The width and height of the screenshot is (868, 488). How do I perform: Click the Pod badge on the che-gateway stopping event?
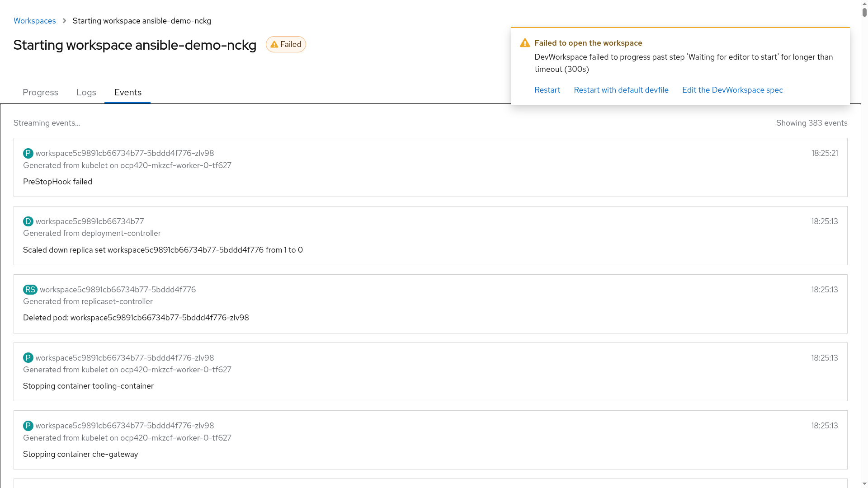(x=28, y=426)
